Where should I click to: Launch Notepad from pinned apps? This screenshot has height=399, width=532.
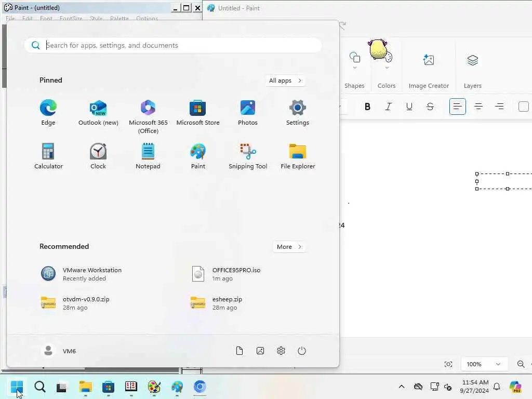coord(148,156)
